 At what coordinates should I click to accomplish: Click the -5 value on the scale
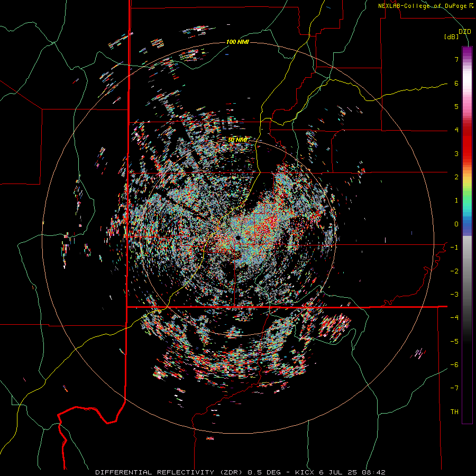pos(454,342)
